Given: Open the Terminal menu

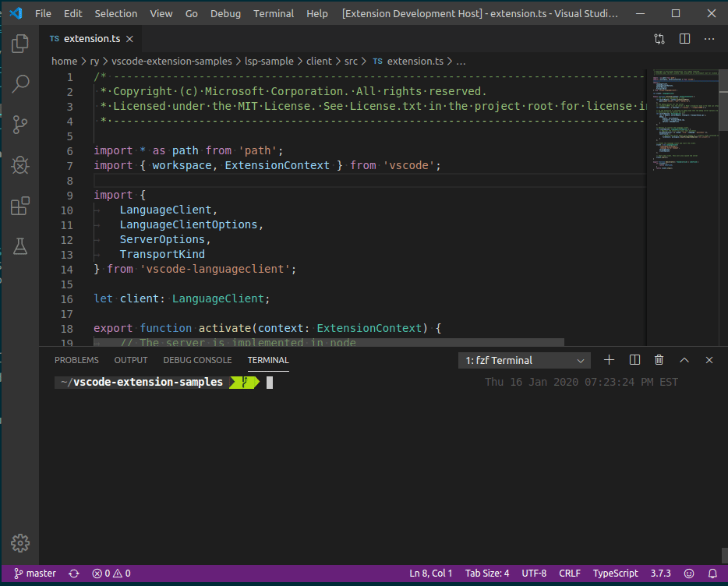Looking at the screenshot, I should [x=274, y=13].
